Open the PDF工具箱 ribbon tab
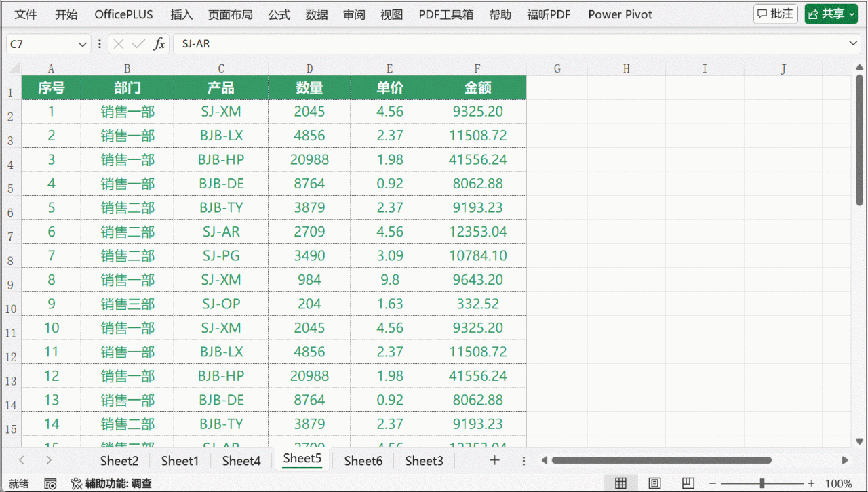The image size is (868, 492). point(446,14)
